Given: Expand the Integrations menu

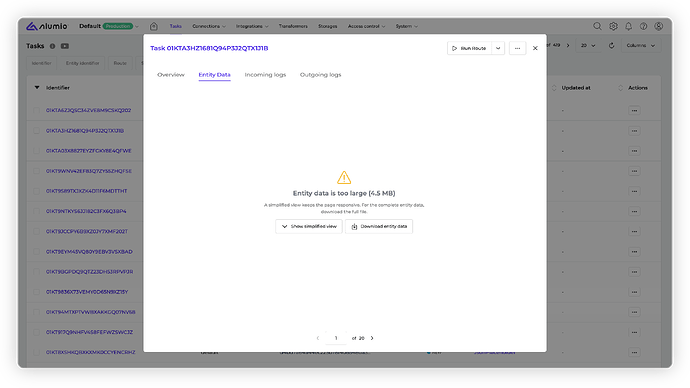Looking at the screenshot, I should (252, 26).
